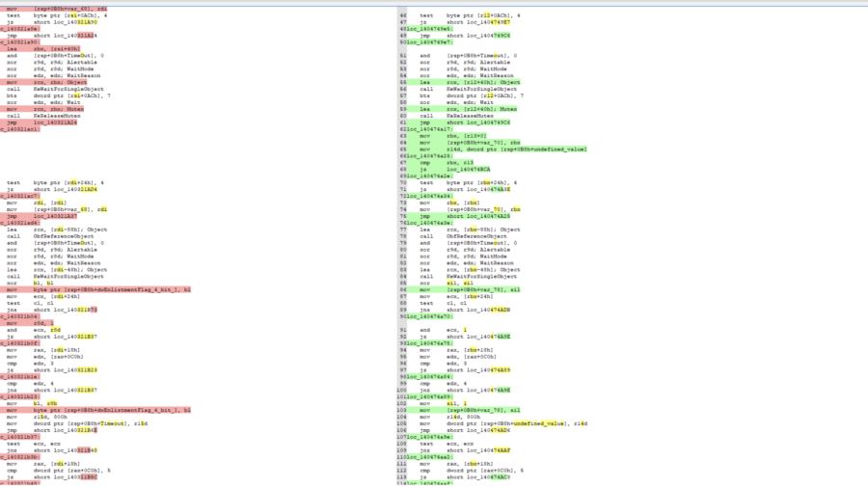The image size is (868, 488).
Task: Select left pane 'mov rdi, [rdi]' line
Action: tap(36, 203)
